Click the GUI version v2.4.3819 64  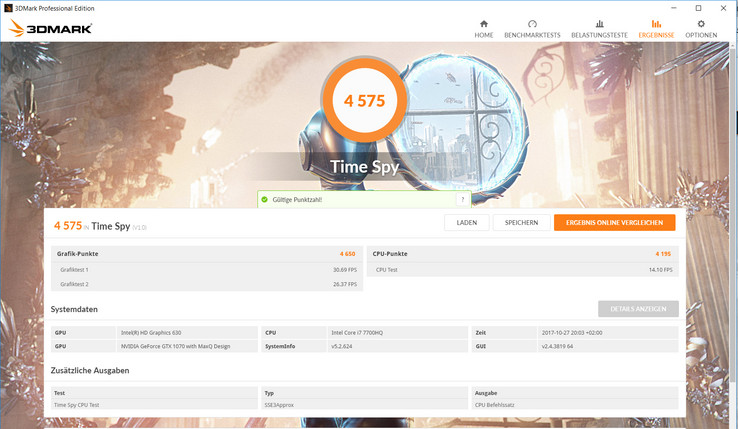coord(608,346)
